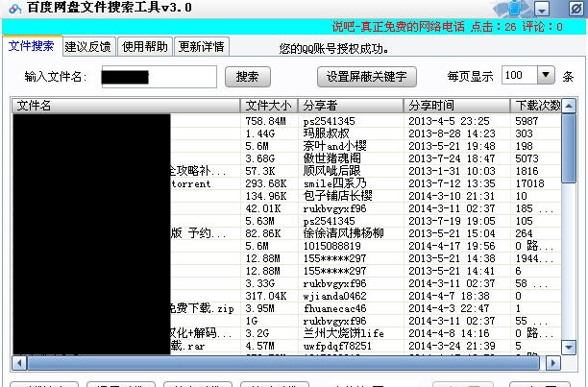
Task: Click the 免费下载.zip file name entry
Action: click(x=202, y=308)
